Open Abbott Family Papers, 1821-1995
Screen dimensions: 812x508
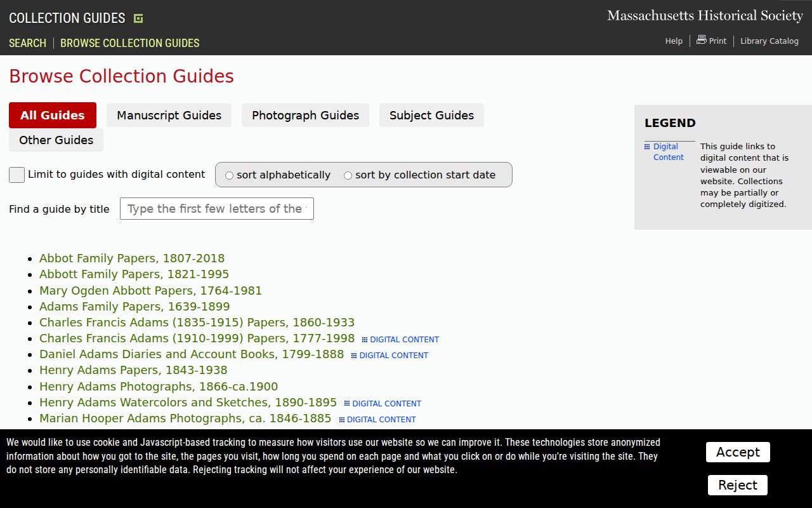pos(134,274)
